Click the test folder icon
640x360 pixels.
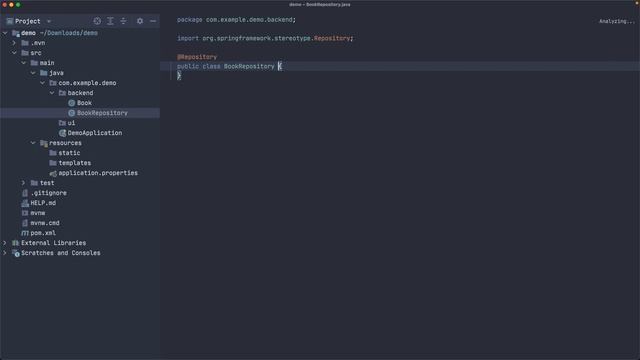click(34, 183)
